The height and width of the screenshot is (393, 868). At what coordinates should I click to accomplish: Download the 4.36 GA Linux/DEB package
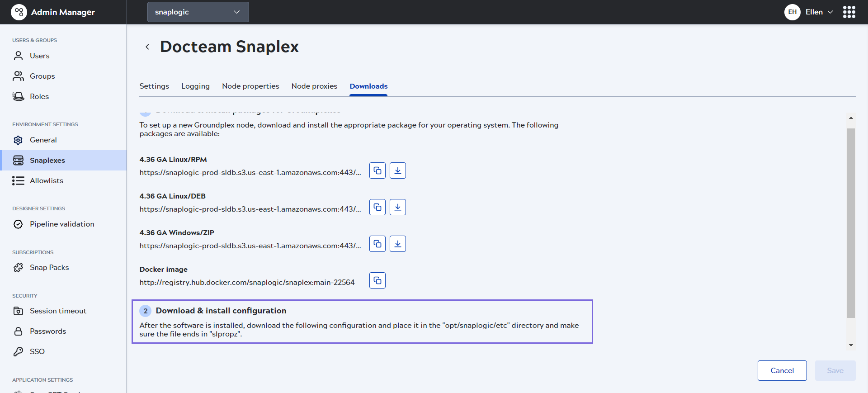(x=397, y=207)
